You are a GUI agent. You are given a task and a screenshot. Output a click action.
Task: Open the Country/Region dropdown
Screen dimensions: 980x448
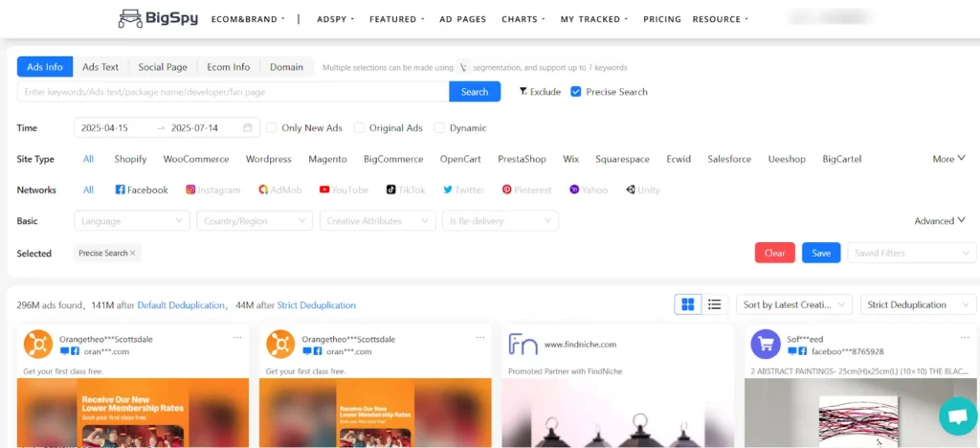click(255, 221)
